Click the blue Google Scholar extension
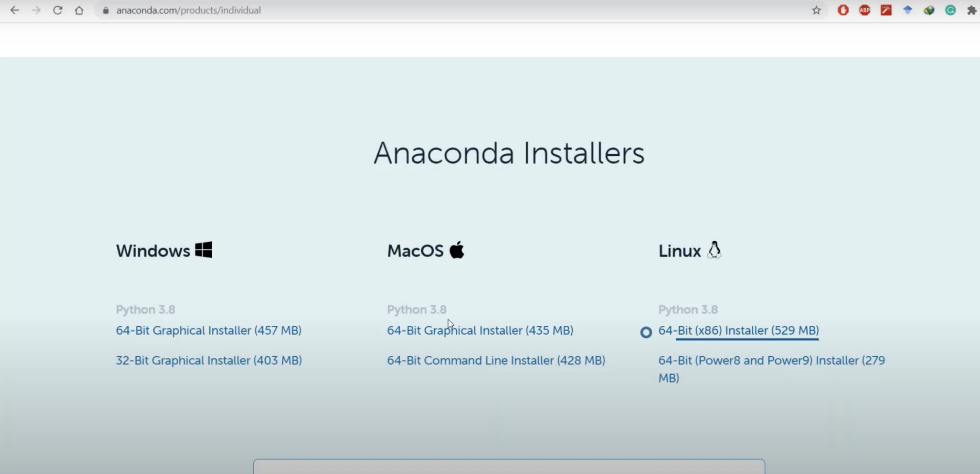980x474 pixels. 907,10
